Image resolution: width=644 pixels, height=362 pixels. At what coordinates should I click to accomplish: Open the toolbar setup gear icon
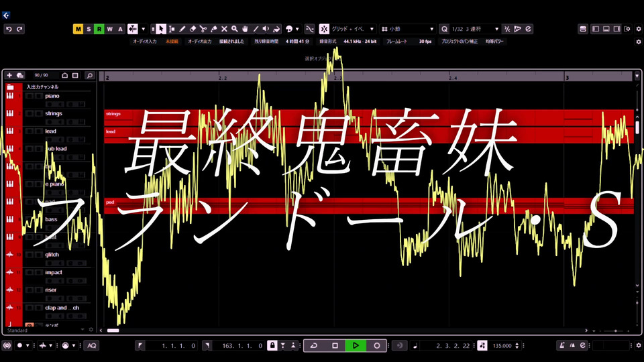[638, 29]
